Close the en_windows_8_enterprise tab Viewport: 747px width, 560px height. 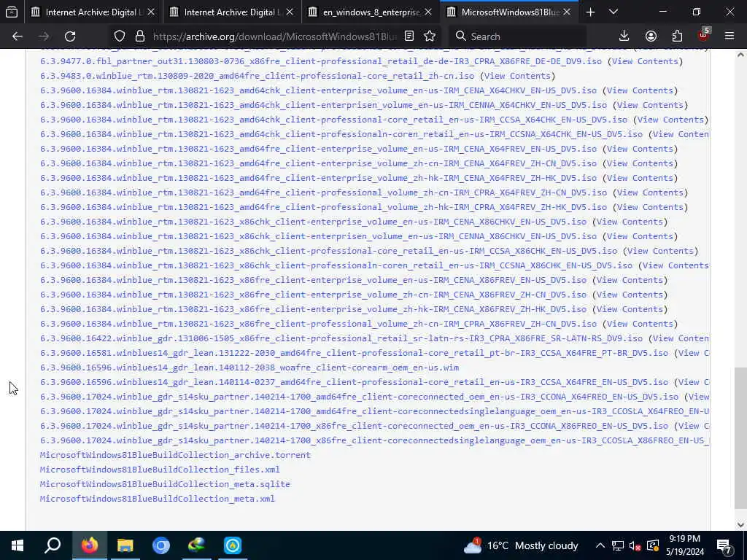tap(427, 12)
